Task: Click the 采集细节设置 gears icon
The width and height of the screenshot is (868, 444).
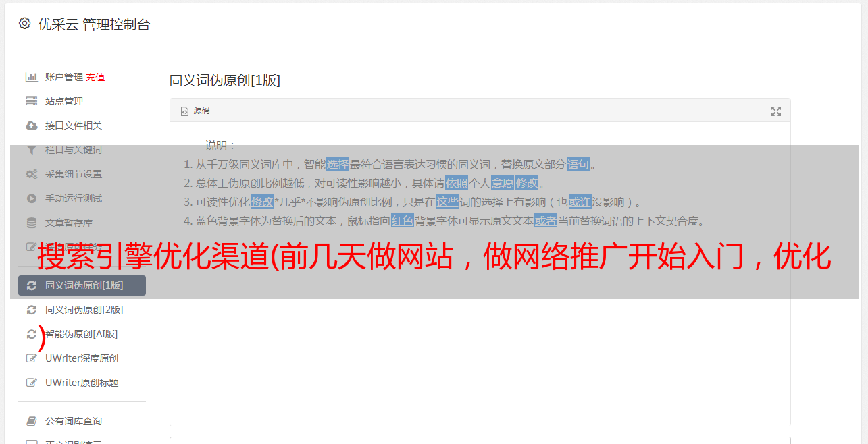Action: pos(31,174)
